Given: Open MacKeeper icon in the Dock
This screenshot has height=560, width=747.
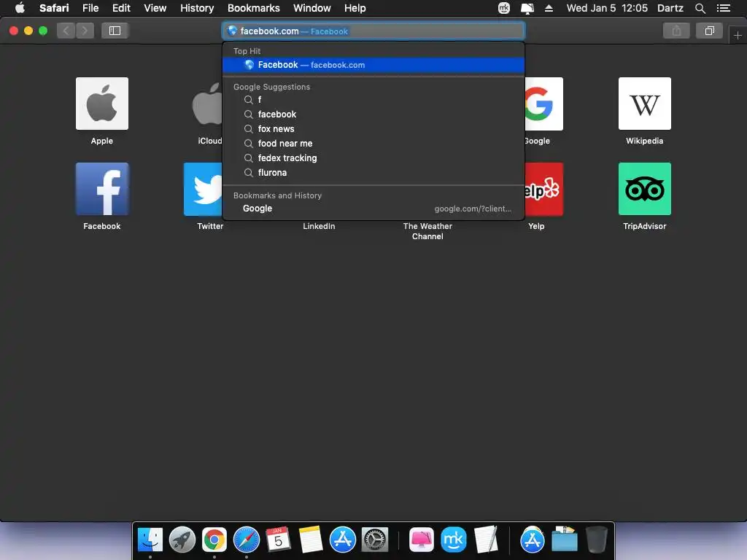Looking at the screenshot, I should click(x=454, y=540).
